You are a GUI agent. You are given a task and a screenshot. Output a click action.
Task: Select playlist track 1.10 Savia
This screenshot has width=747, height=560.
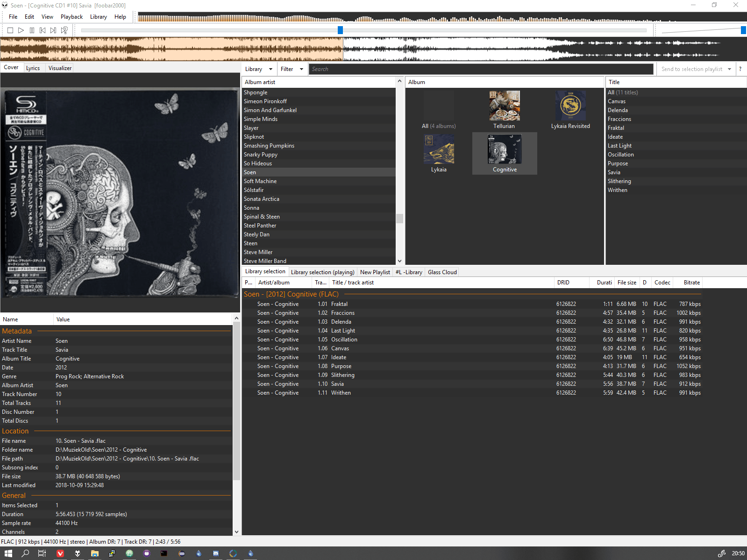click(472, 384)
